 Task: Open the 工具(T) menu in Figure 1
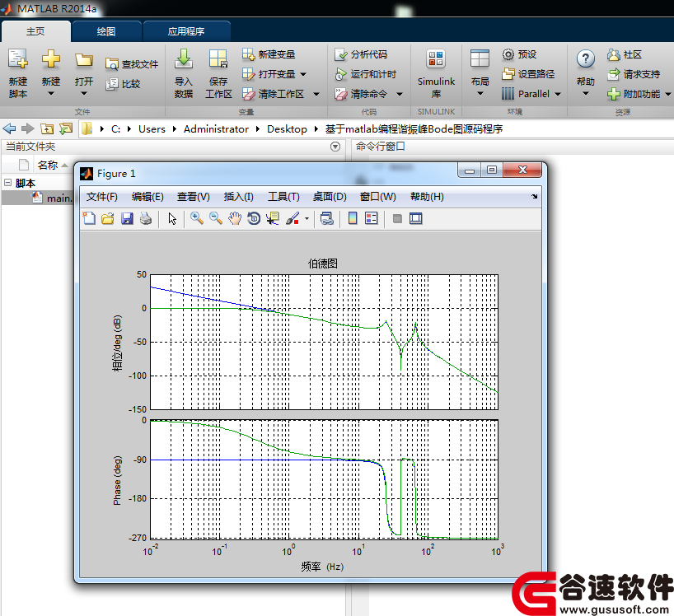coord(283,197)
